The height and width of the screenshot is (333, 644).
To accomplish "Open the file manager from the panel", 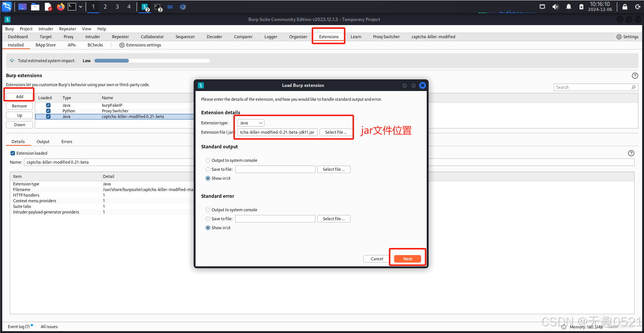I will pos(35,7).
